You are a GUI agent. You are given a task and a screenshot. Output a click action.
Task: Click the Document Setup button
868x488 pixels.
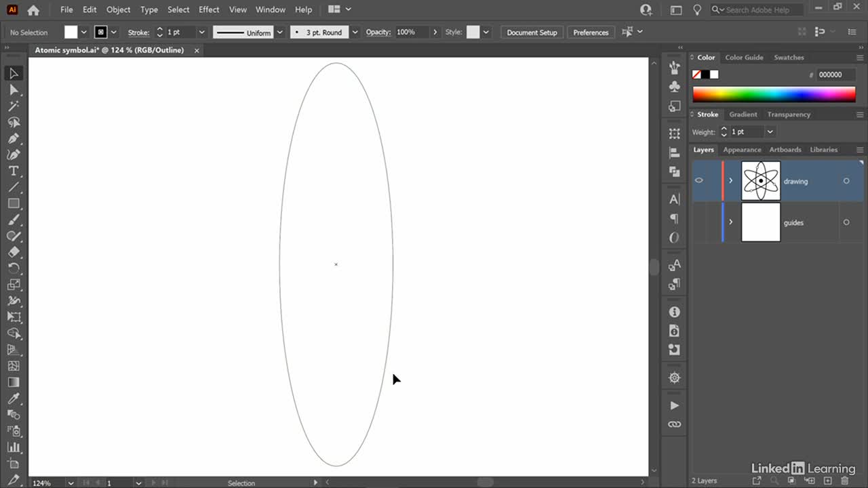coord(532,33)
